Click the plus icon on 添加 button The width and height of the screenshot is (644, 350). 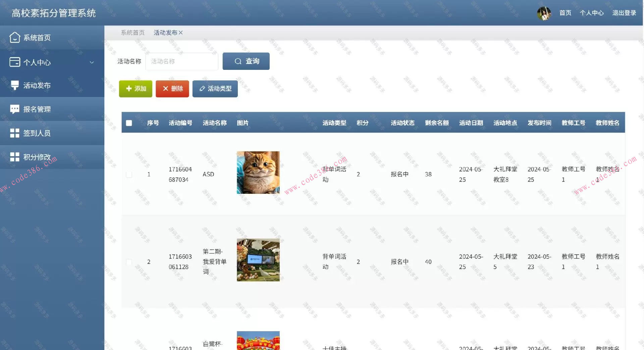coord(128,89)
